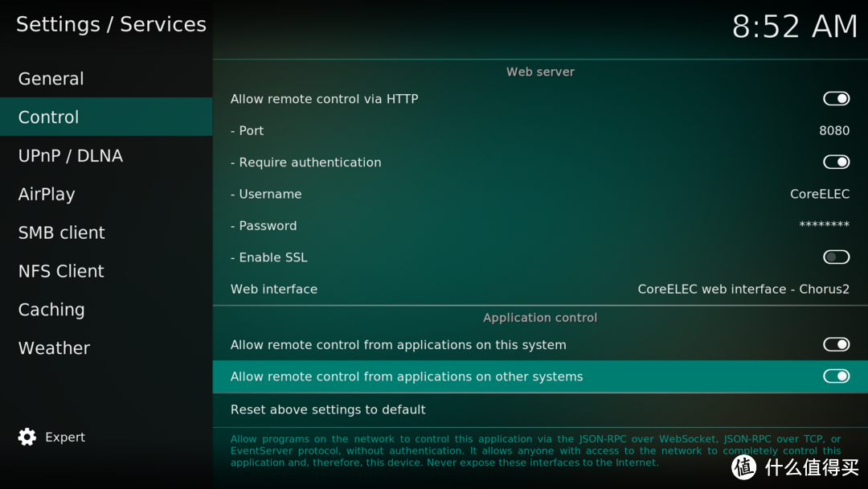Click the Settings / Services title

coord(111,24)
